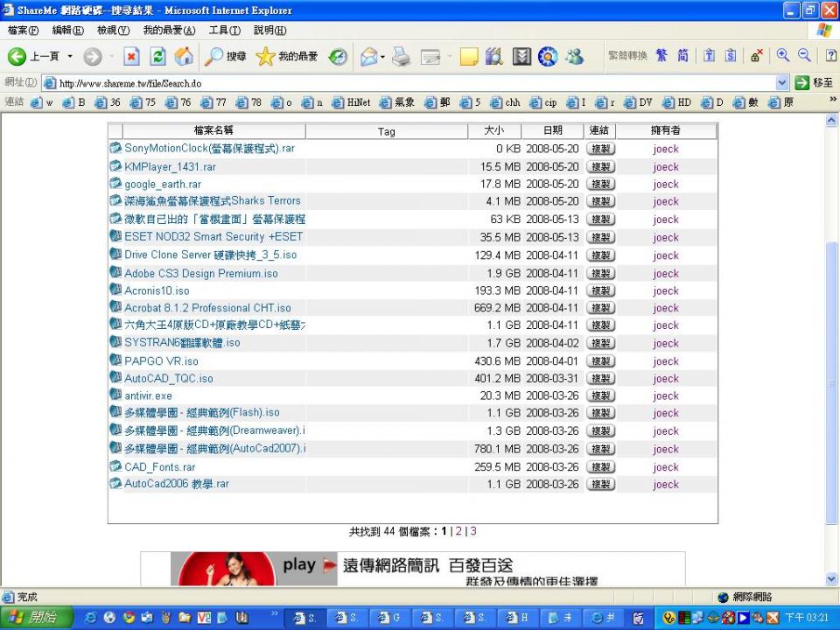The image size is (840, 630).
Task: Click the 開始 Start button
Action: [x=35, y=618]
